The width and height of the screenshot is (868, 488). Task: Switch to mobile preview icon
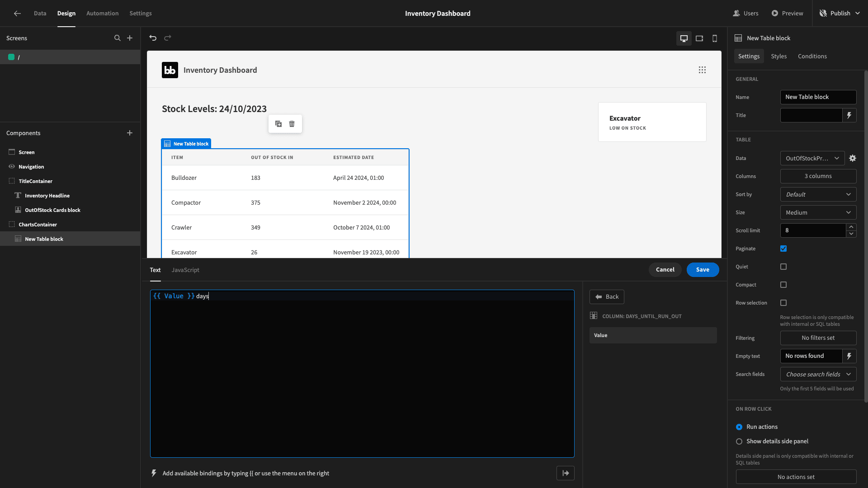tap(715, 38)
